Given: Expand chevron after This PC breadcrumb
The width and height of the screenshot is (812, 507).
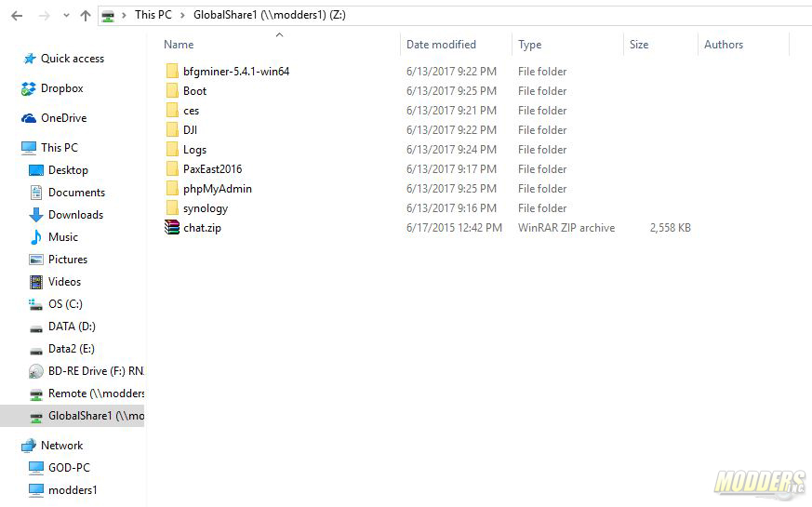Looking at the screenshot, I should point(183,16).
